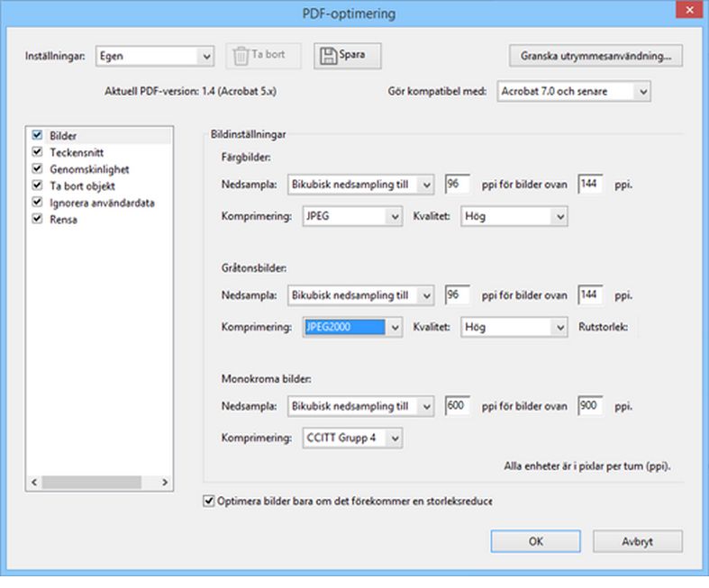
Task: Open Färgbilder Kvalitet dropdown
Action: 514,216
